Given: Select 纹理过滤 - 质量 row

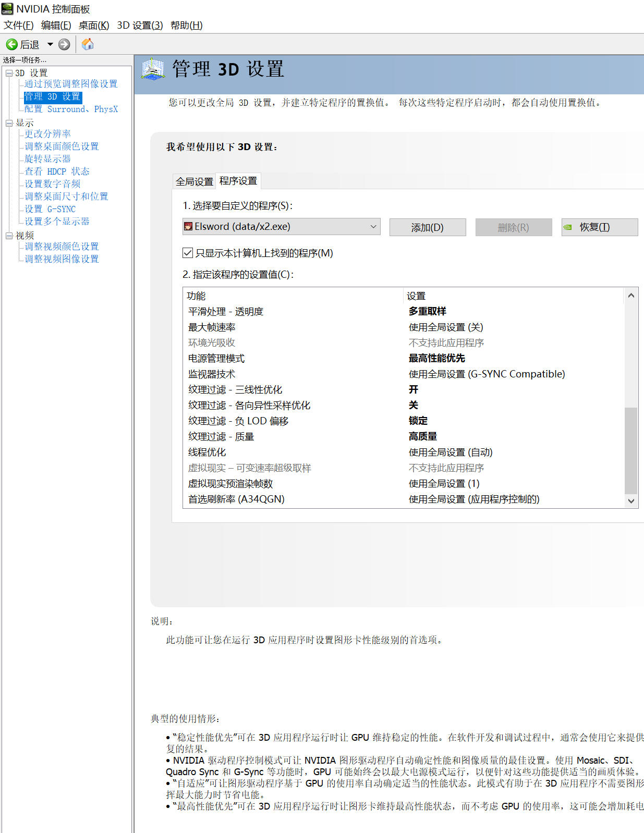Looking at the screenshot, I should pos(404,437).
